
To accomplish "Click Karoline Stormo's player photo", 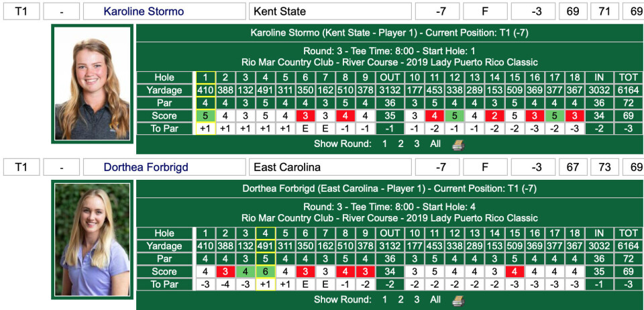I will (92, 84).
